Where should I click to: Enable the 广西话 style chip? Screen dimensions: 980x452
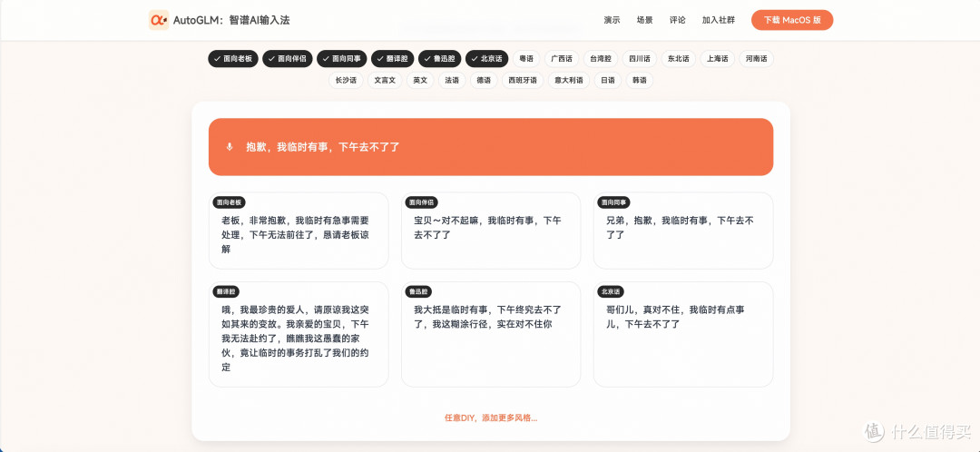tap(562, 59)
